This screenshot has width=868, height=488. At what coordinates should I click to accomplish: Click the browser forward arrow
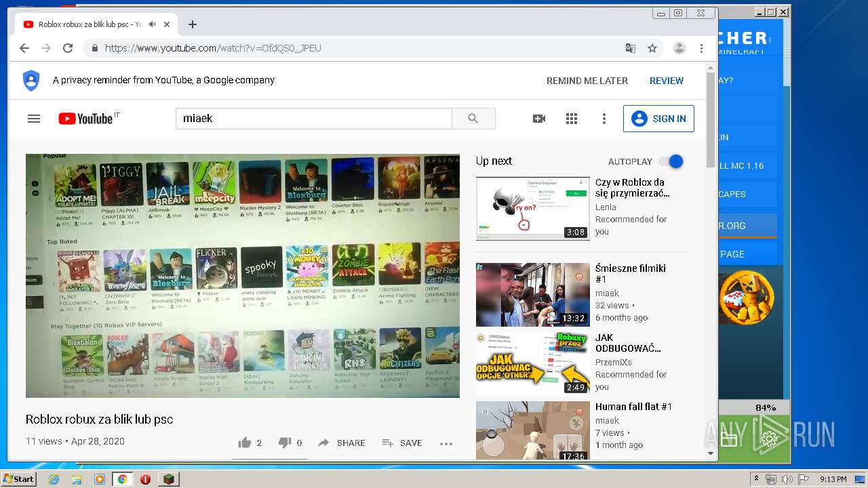coord(46,48)
